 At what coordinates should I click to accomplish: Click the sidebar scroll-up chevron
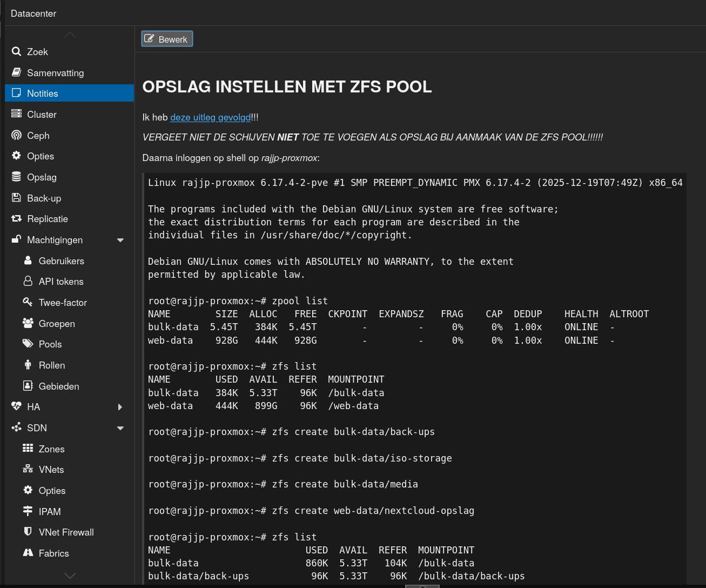coord(70,35)
